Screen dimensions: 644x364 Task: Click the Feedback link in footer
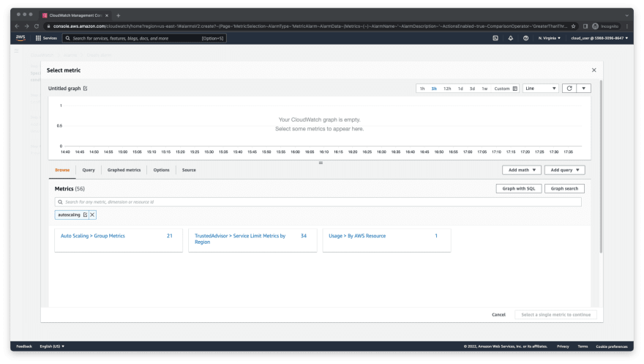click(24, 346)
